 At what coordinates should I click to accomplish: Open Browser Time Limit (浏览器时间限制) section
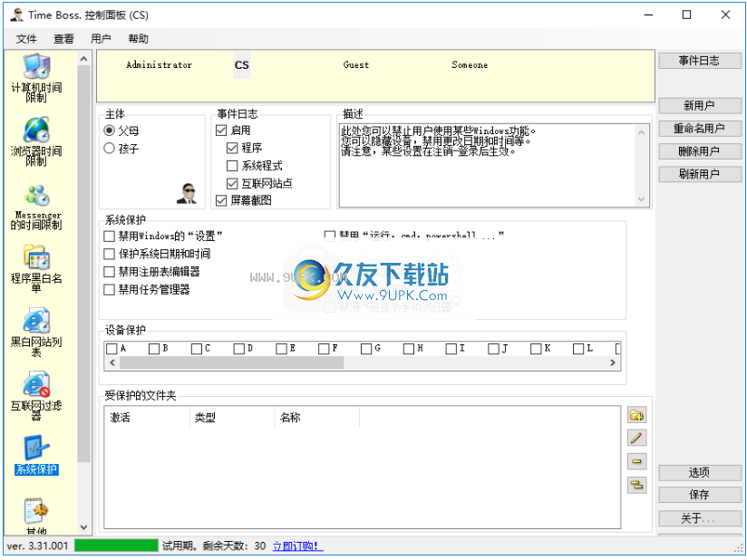click(36, 141)
